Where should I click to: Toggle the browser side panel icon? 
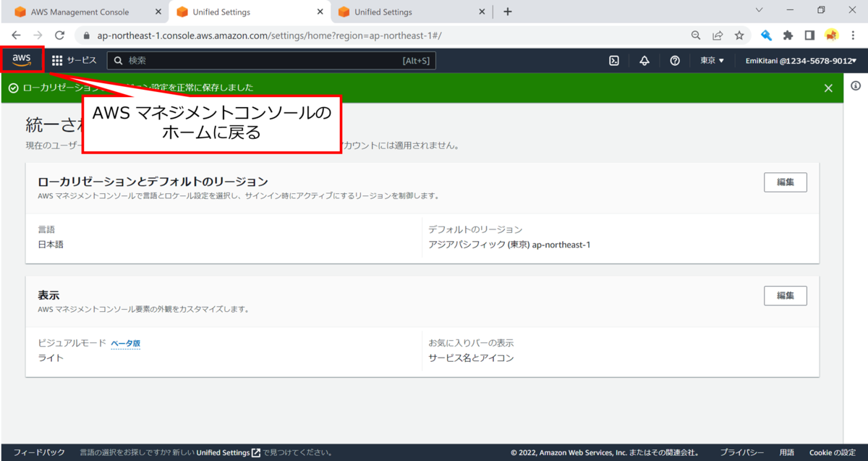(810, 35)
